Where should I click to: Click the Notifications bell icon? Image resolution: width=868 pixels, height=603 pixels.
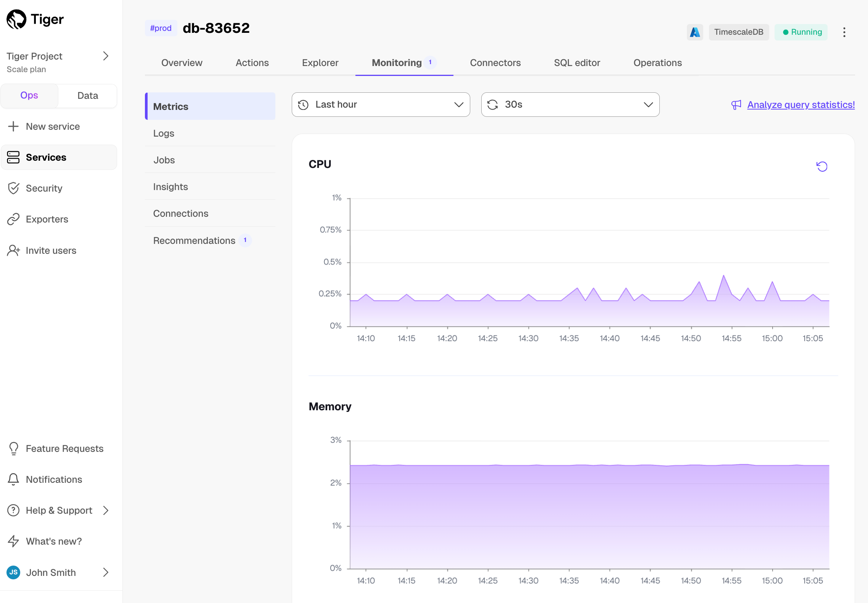(13, 479)
